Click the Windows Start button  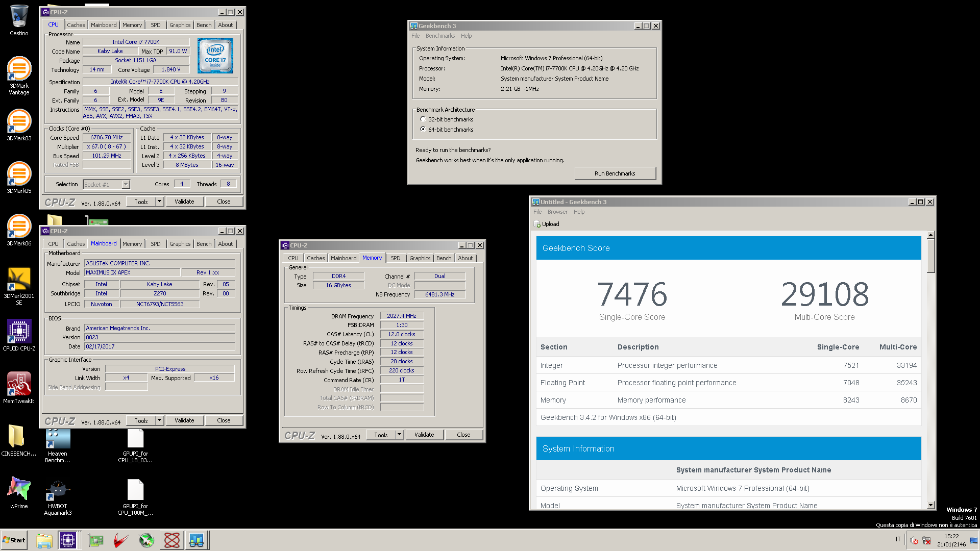[14, 540]
